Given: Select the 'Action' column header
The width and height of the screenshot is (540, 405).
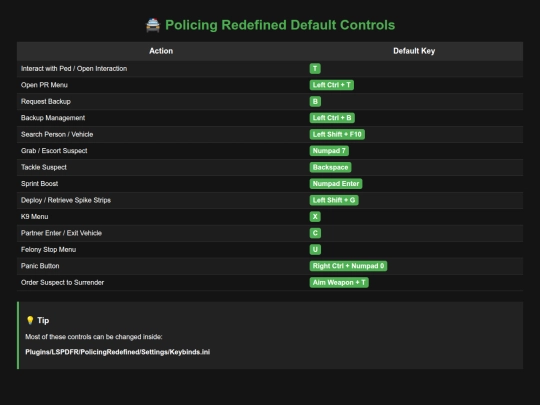Looking at the screenshot, I should pyautogui.click(x=161, y=51).
